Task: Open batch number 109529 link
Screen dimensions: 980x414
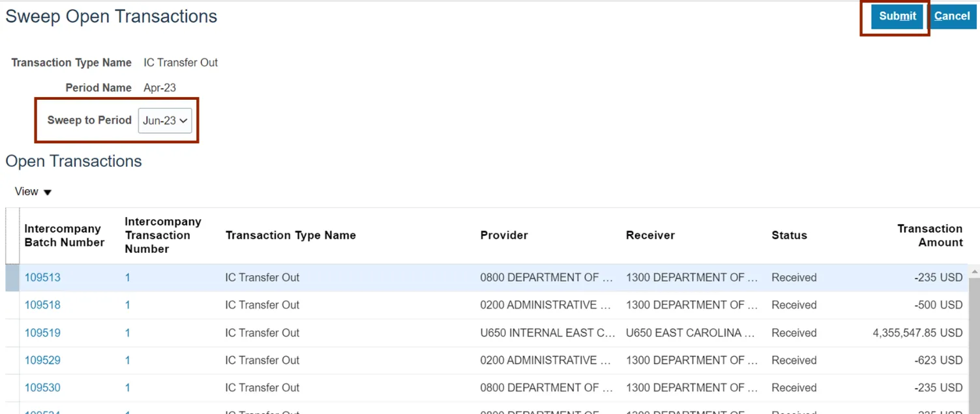Action: (42, 361)
